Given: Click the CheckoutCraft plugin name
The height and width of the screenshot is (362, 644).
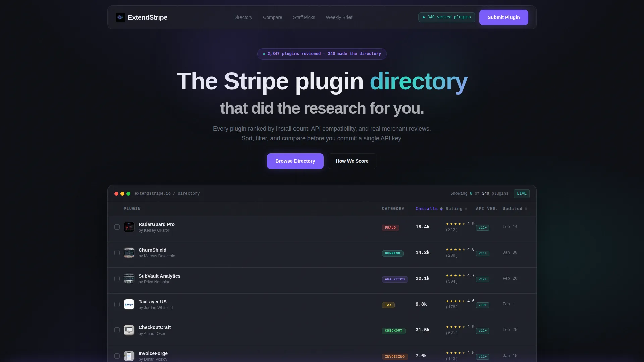Looking at the screenshot, I should click(155, 327).
